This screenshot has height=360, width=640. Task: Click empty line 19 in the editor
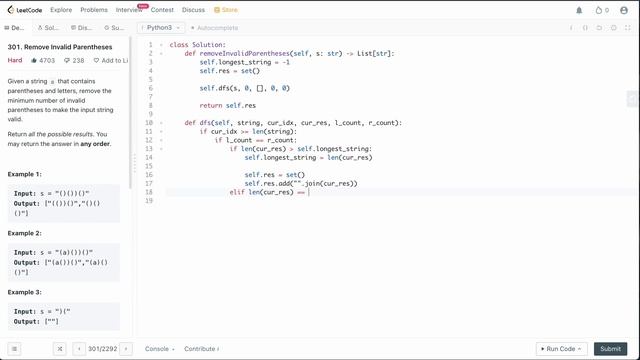pos(400,201)
